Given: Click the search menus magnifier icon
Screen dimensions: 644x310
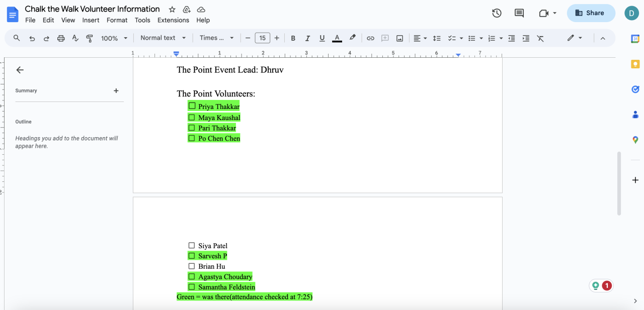Looking at the screenshot, I should coord(17,38).
